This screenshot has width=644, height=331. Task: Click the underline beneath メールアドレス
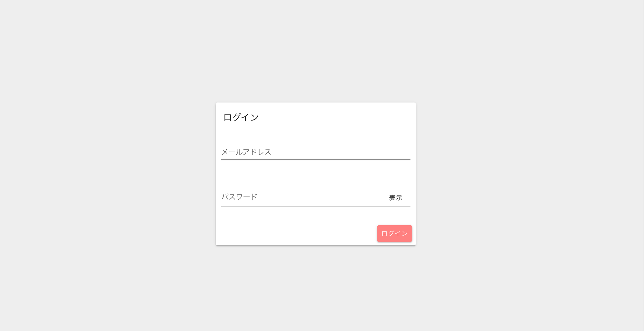316,159
